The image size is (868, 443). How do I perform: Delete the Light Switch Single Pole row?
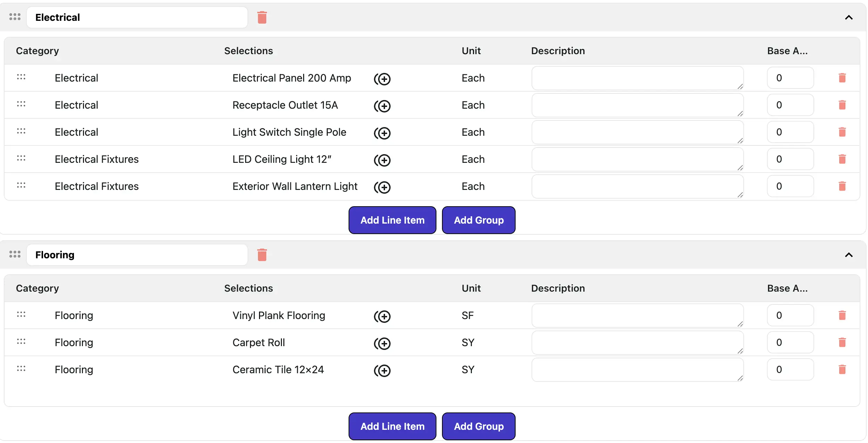click(842, 132)
